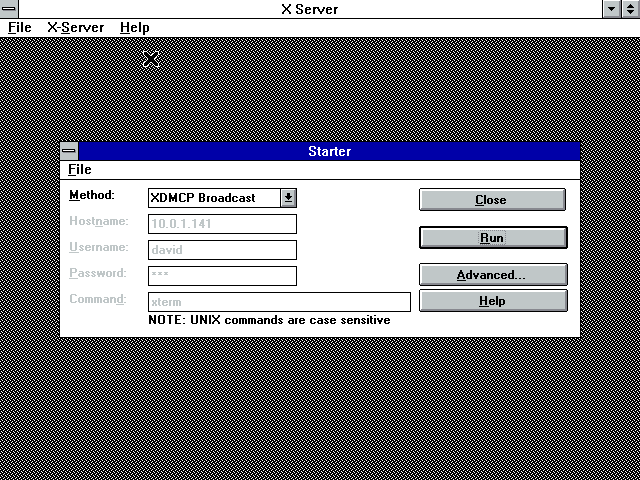Expand the Method dropdown arrow
The height and width of the screenshot is (480, 640).
pyautogui.click(x=288, y=198)
